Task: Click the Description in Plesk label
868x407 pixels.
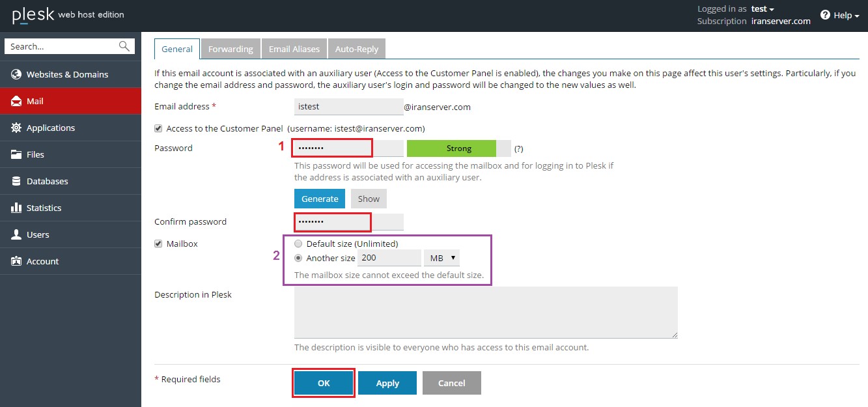Action: [193, 294]
